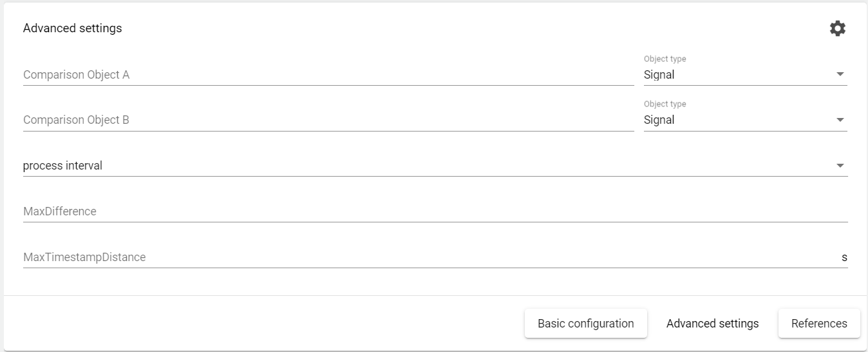Click the Advanced settings panel heading
Screen dimensions: 868x352
[73, 28]
